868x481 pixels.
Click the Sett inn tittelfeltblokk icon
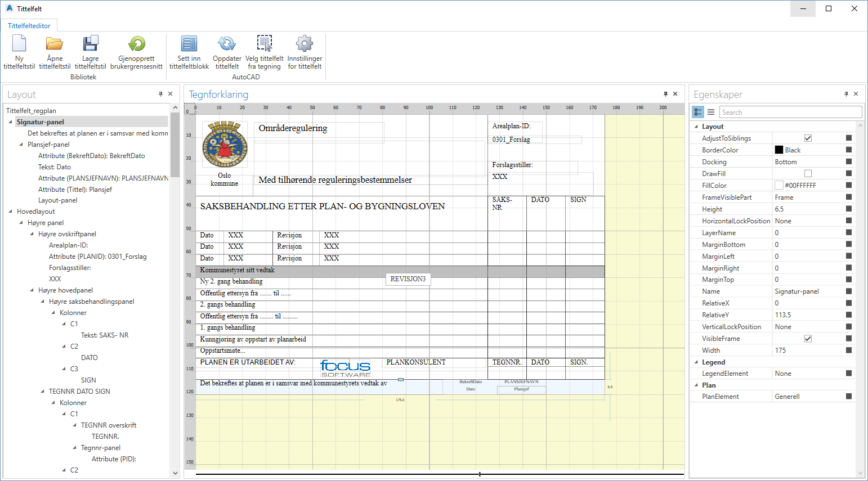point(189,44)
